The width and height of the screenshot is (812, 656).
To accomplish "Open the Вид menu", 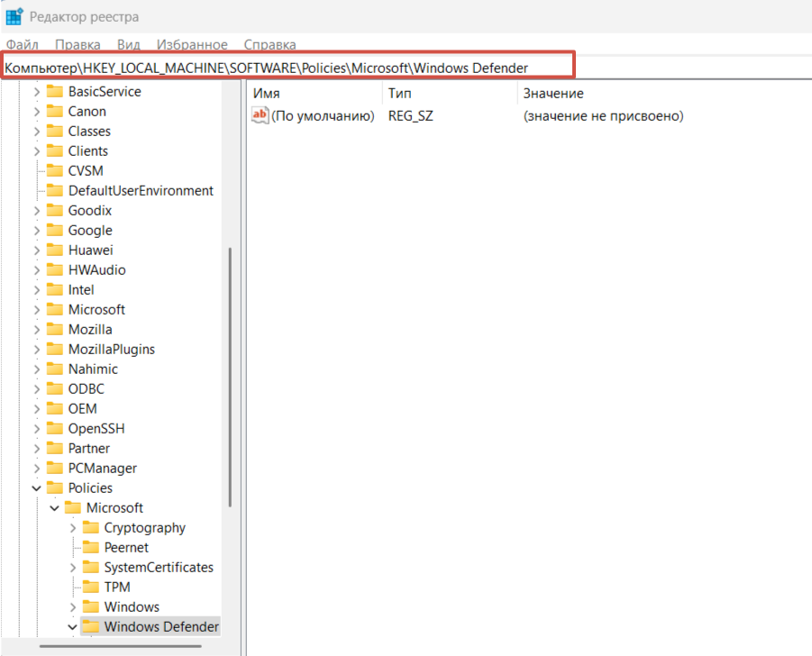I will coord(129,45).
